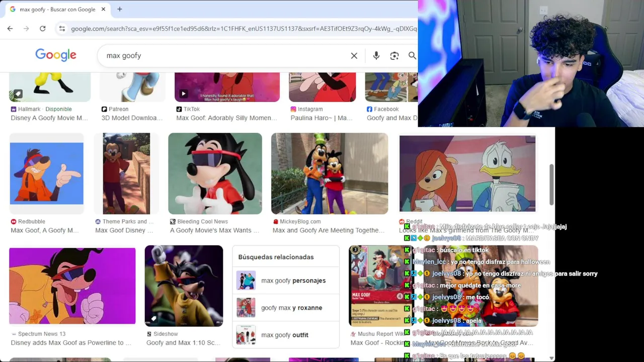Click 'A Goofy Movie's Max Wants ...' caption
This screenshot has height=362, width=644.
(214, 230)
